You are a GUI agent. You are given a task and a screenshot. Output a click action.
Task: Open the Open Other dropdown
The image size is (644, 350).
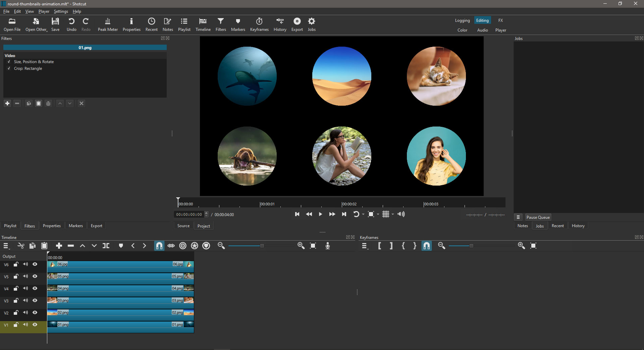tap(37, 24)
